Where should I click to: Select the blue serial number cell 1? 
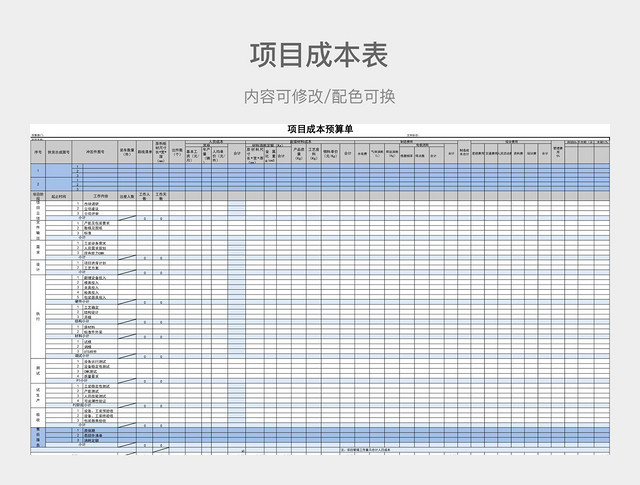[x=38, y=171]
